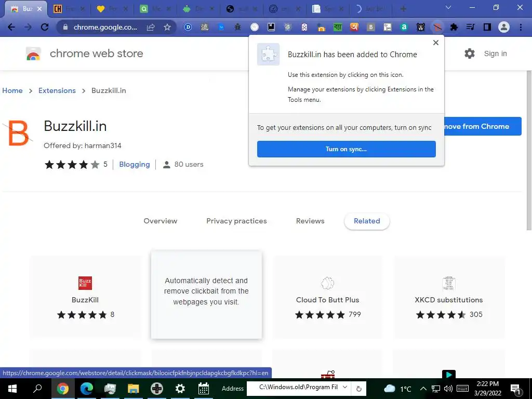Sign in to the web store
This screenshot has width=532, height=399.
pyautogui.click(x=495, y=54)
